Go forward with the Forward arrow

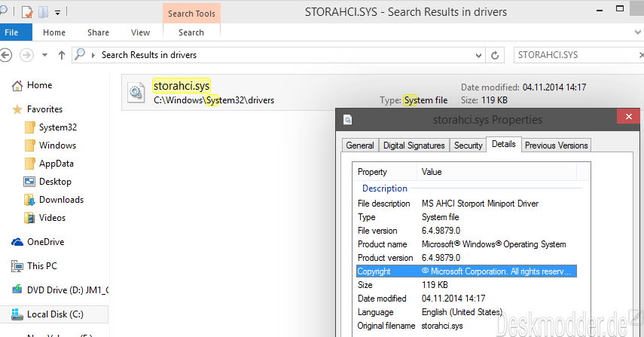pos(26,55)
